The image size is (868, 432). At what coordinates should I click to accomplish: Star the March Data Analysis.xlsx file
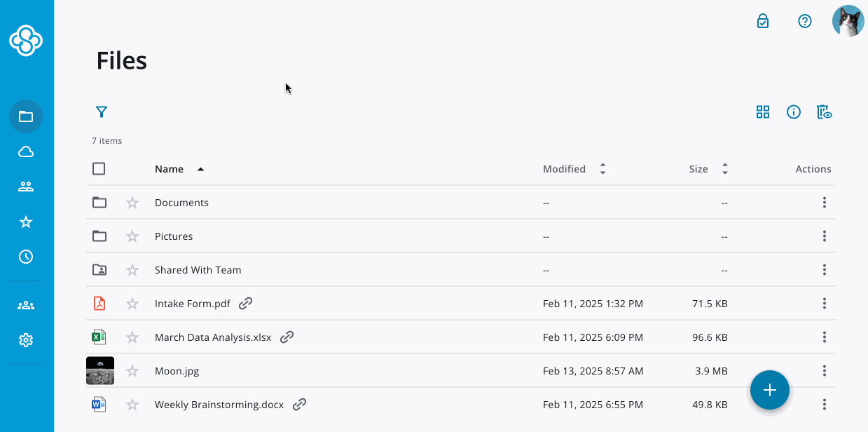(x=132, y=337)
